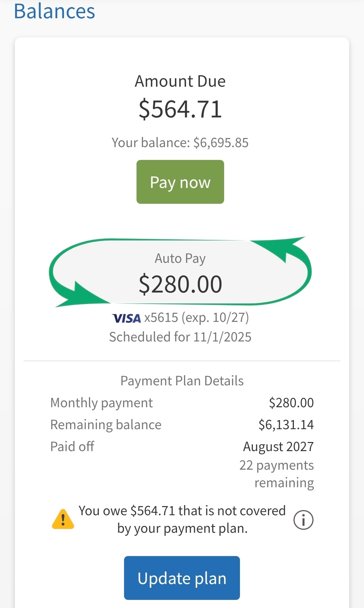Click the VISA card logo

coord(126,318)
